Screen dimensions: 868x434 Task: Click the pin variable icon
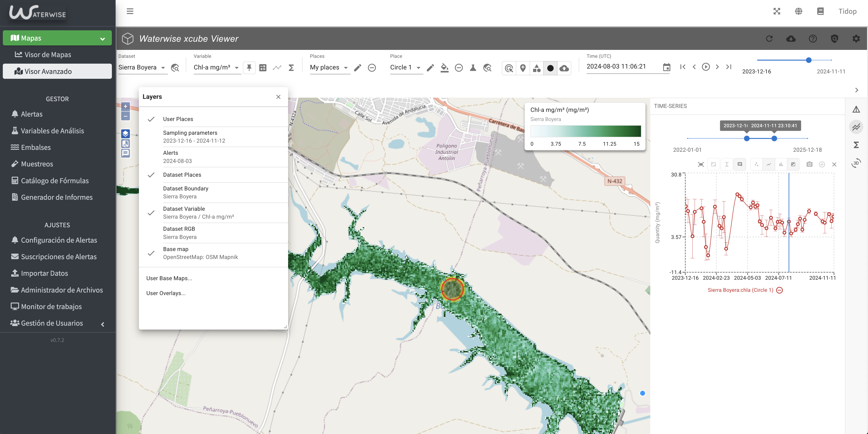pos(249,68)
